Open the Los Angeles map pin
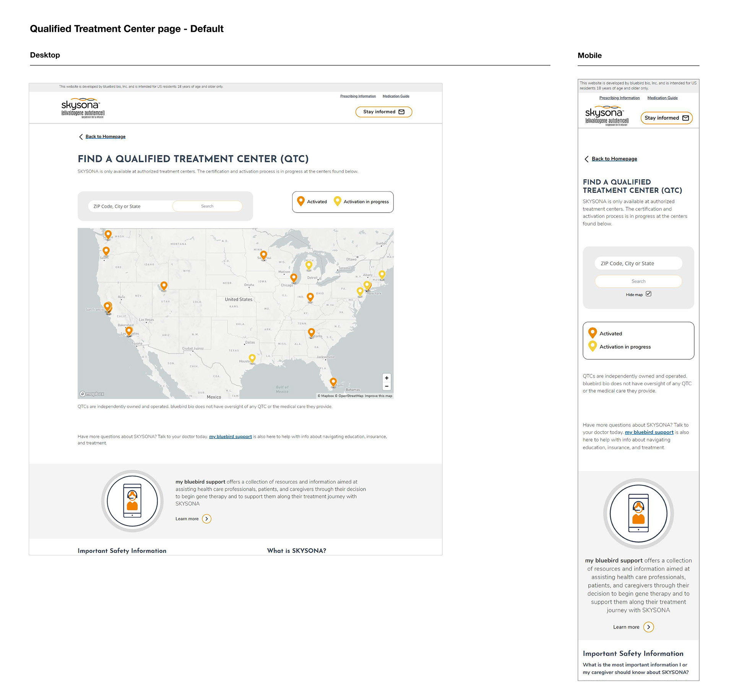 coord(129,331)
